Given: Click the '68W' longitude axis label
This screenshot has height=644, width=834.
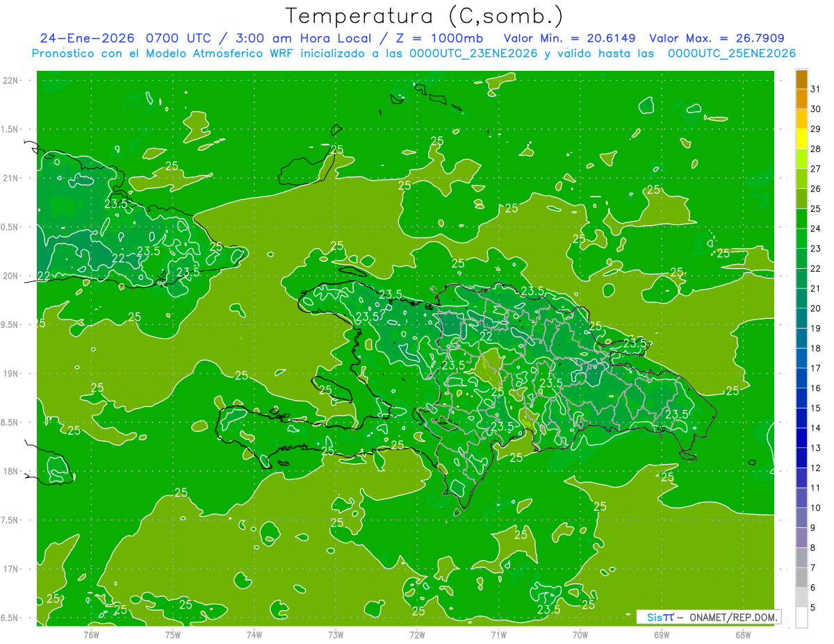Looking at the screenshot, I should coord(743,635).
